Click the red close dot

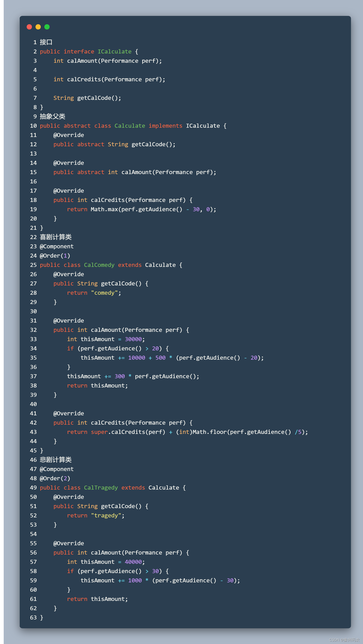click(29, 27)
